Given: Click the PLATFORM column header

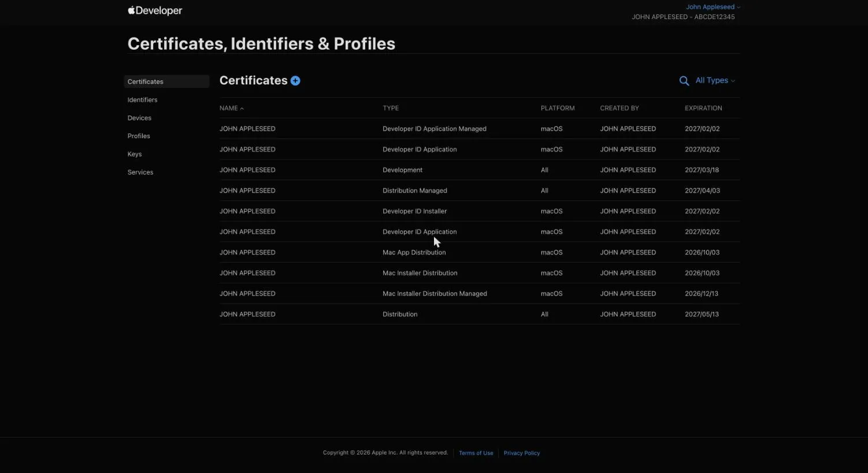Looking at the screenshot, I should tap(558, 108).
